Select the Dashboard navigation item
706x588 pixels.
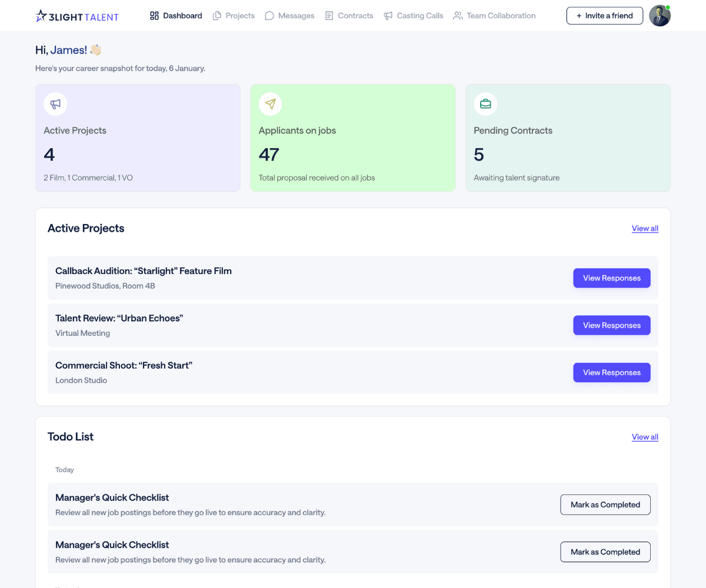(x=175, y=15)
